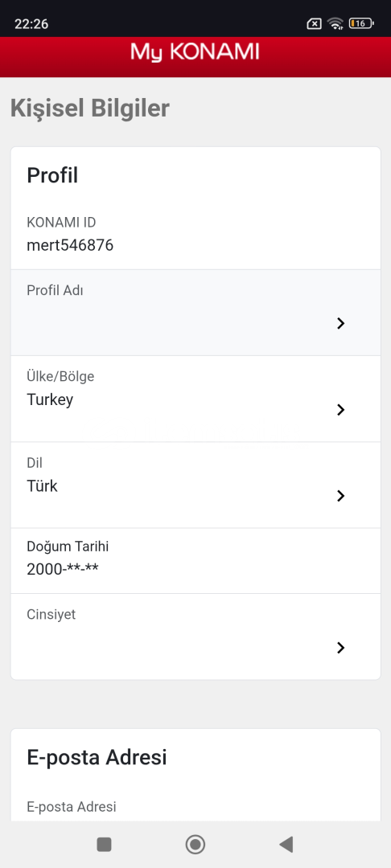
Task: Tap the Android back triangle button
Action: 286,844
